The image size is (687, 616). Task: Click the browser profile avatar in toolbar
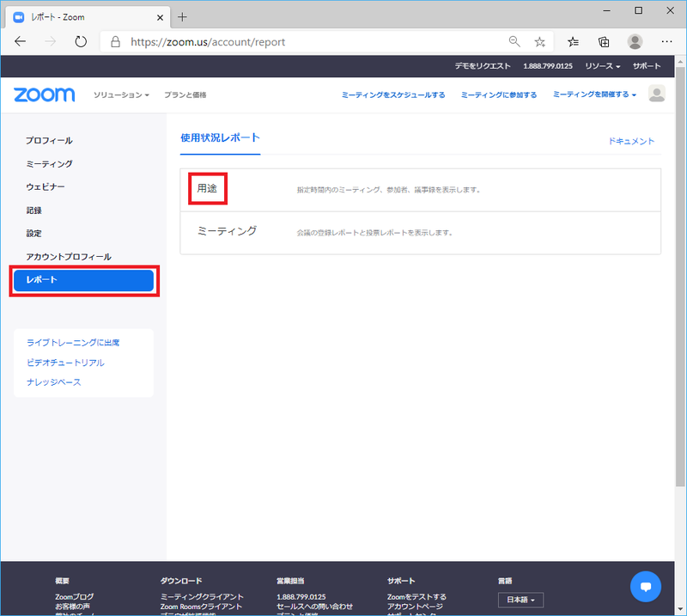(x=635, y=41)
